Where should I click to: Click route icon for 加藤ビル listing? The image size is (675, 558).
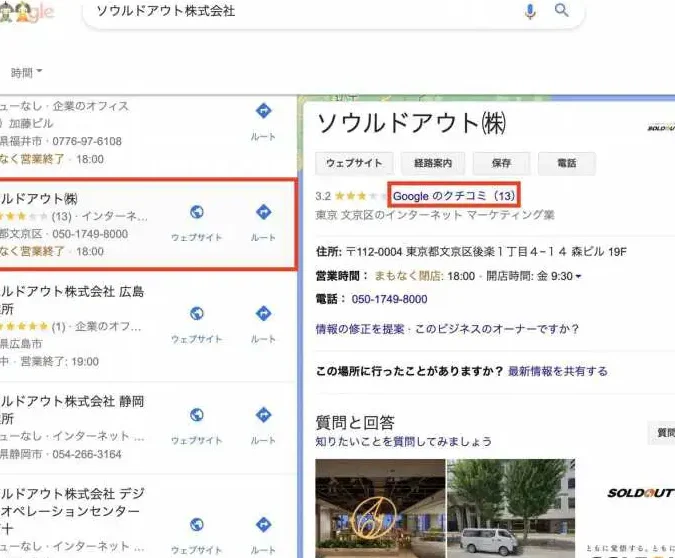pyautogui.click(x=263, y=111)
